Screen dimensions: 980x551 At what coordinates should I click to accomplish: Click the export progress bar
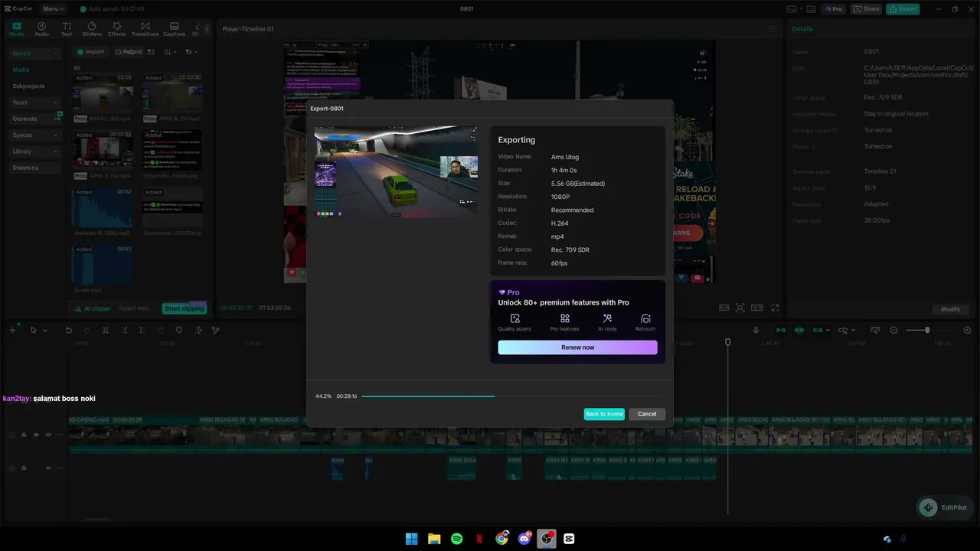(512, 396)
